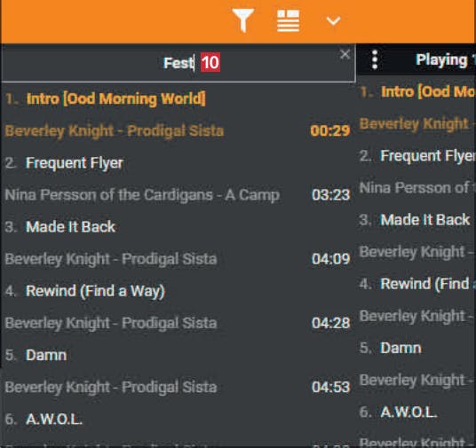The height and width of the screenshot is (448, 476).
Task: Switch the playlist view layout icon
Action: pyautogui.click(x=288, y=20)
